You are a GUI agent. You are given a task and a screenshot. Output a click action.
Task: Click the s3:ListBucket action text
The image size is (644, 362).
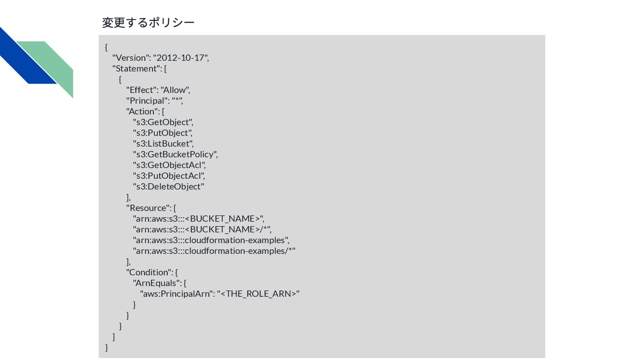[x=163, y=143]
